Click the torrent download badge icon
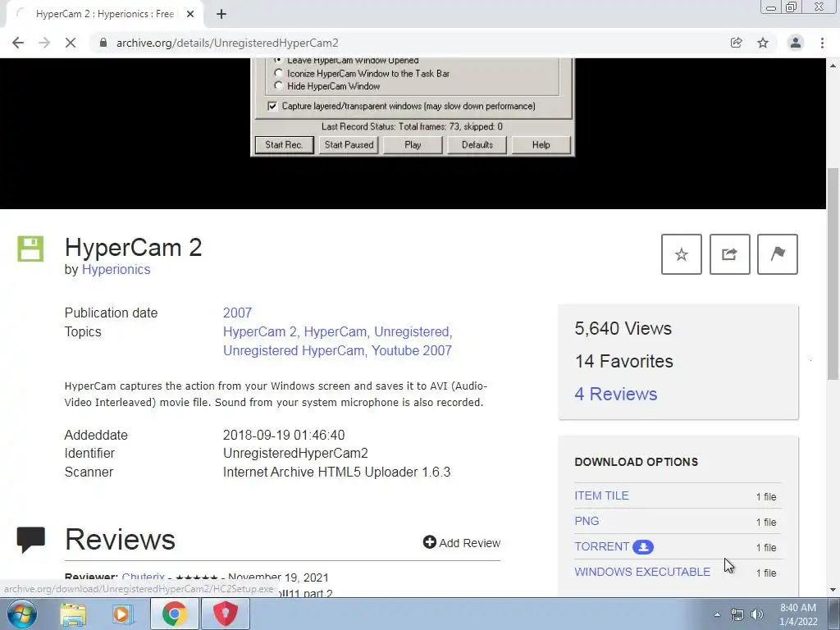840x630 pixels. (x=643, y=547)
